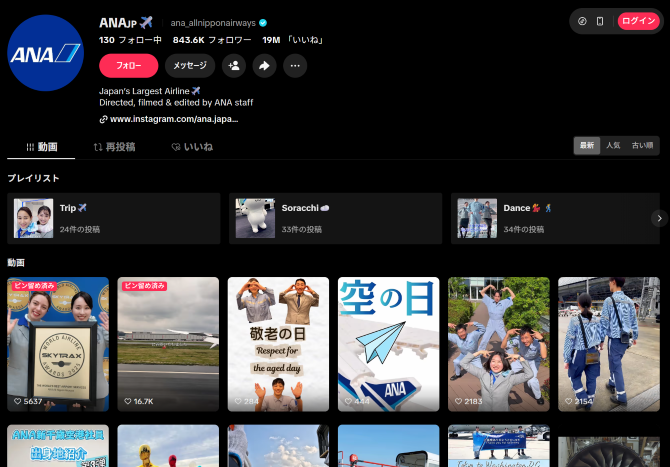Click ピン留め済み badge on Skytrax video
The height and width of the screenshot is (467, 670).
34,286
